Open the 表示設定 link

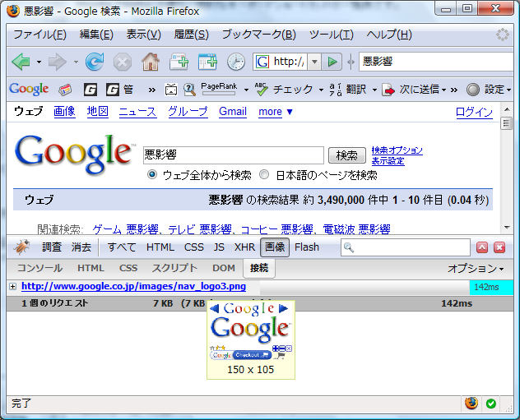pyautogui.click(x=388, y=161)
